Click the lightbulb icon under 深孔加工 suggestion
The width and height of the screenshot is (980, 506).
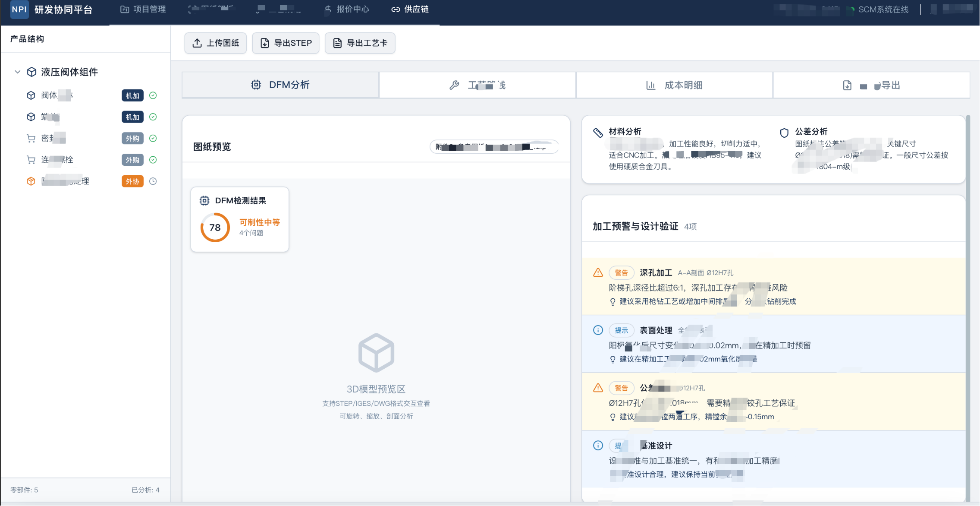coord(612,302)
